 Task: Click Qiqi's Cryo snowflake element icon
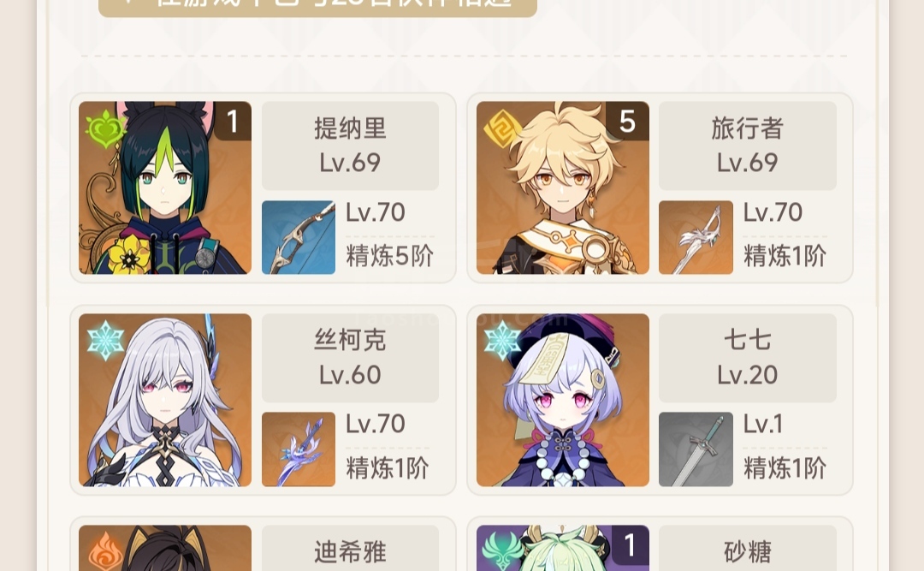[x=502, y=341]
